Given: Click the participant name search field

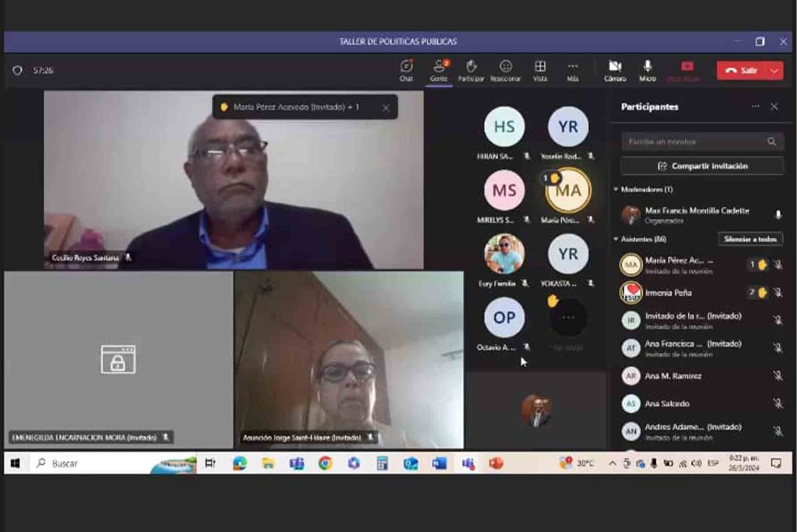Looking at the screenshot, I should click(693, 142).
